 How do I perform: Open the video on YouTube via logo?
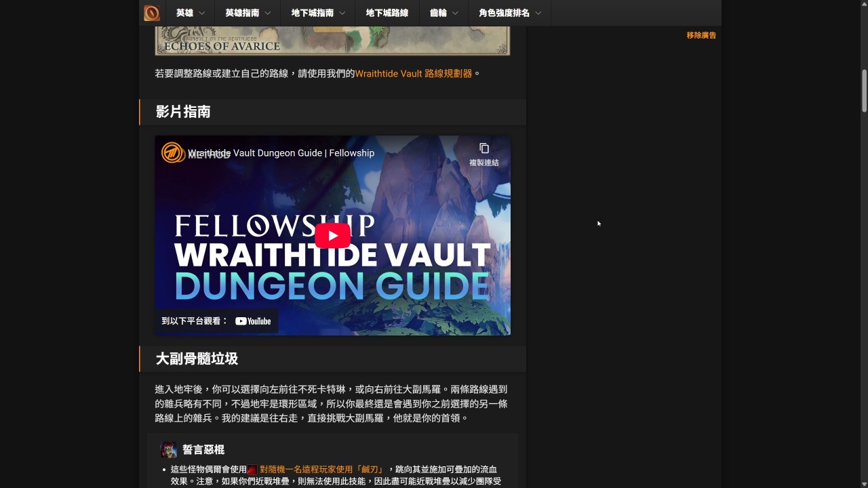[253, 321]
